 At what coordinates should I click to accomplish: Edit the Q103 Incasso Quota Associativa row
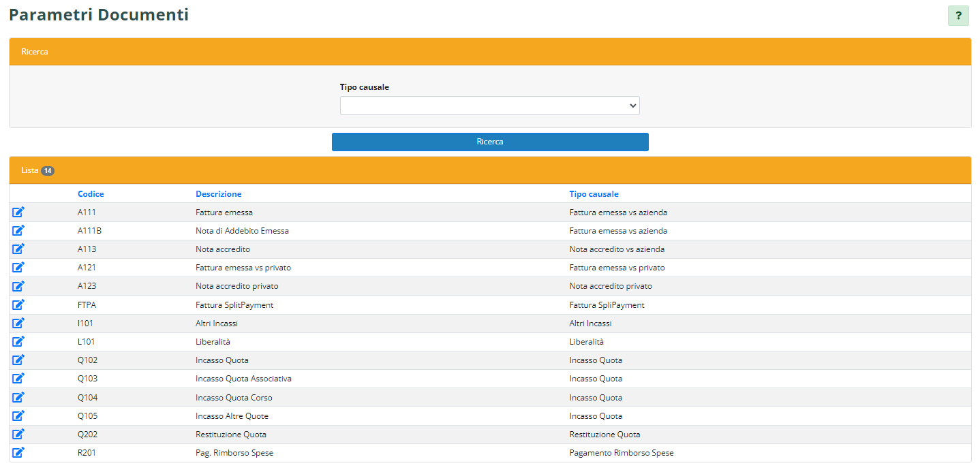[18, 378]
